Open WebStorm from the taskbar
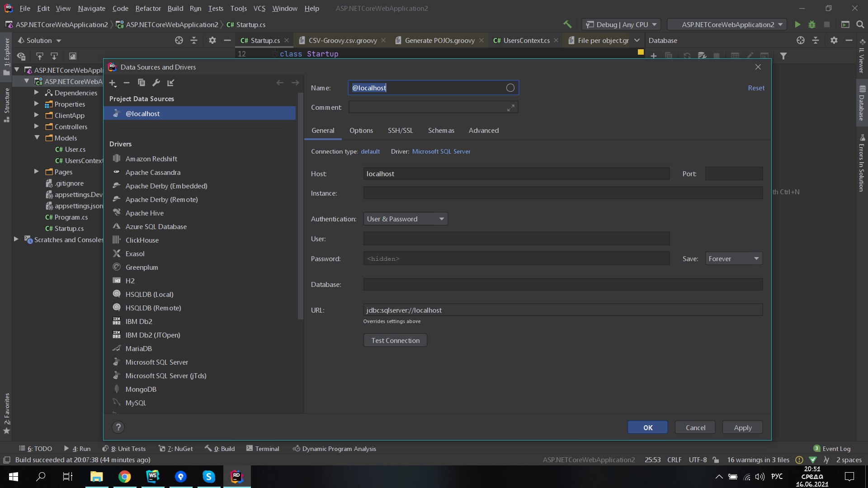The height and width of the screenshot is (488, 868). pyautogui.click(x=153, y=477)
